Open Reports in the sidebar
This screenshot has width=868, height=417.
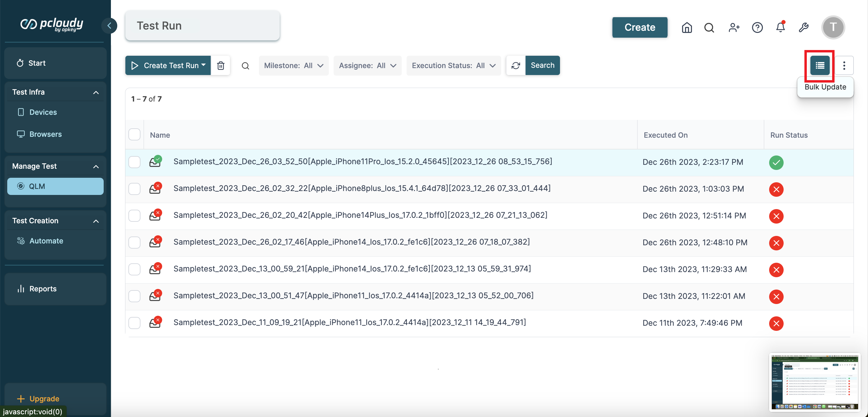[x=55, y=289]
